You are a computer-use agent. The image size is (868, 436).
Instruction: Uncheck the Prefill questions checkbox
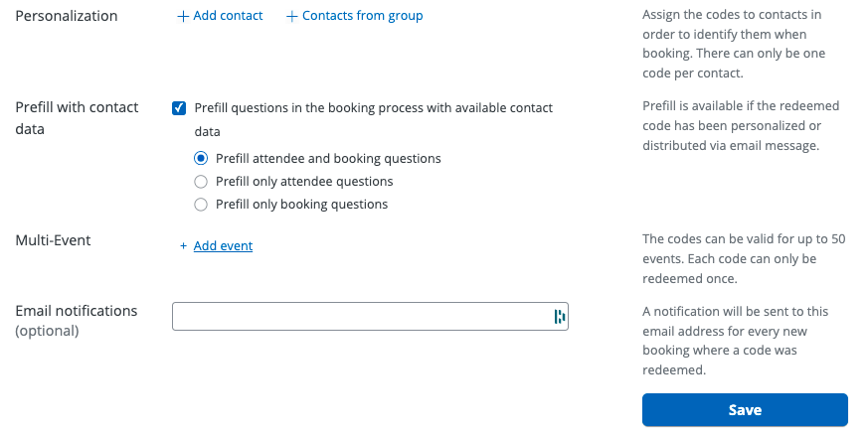(x=180, y=108)
